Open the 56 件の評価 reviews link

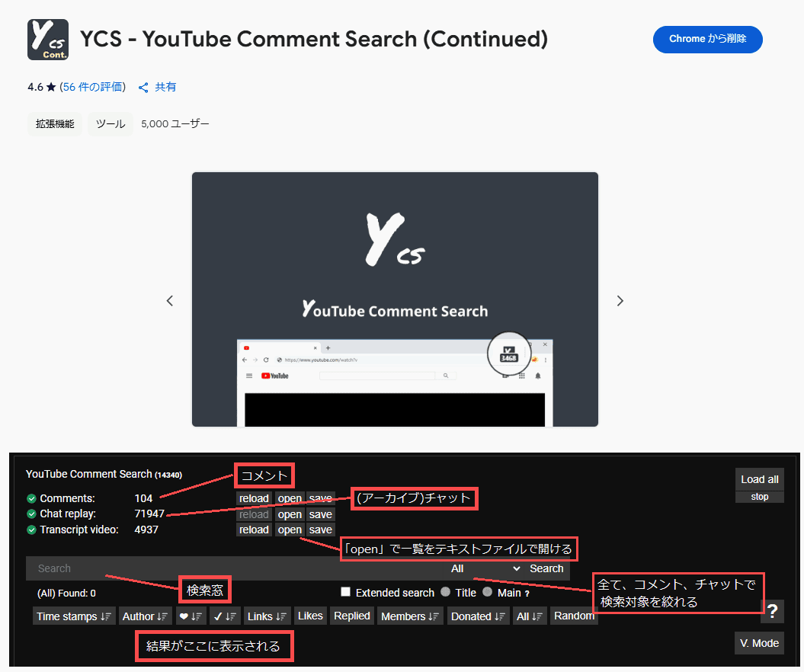[92, 87]
